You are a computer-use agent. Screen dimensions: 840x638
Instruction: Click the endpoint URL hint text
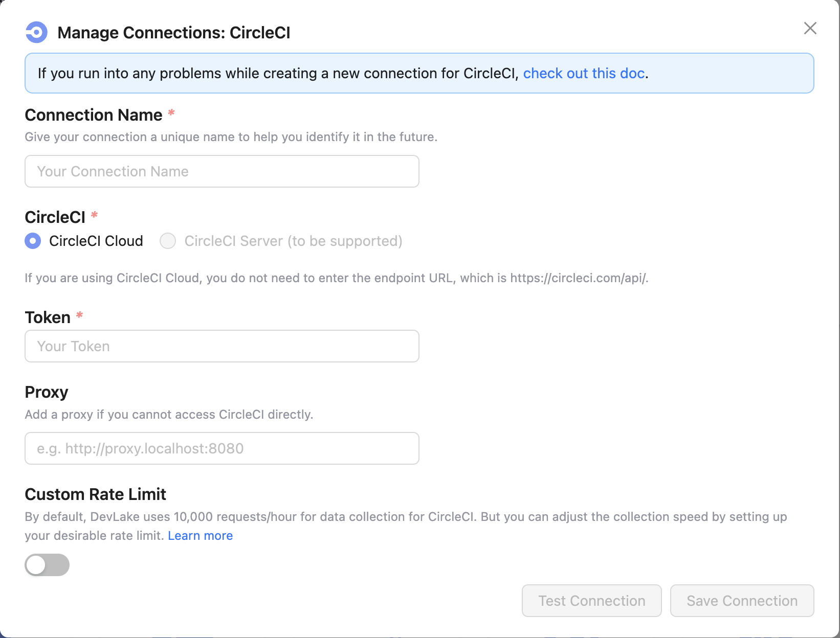336,278
